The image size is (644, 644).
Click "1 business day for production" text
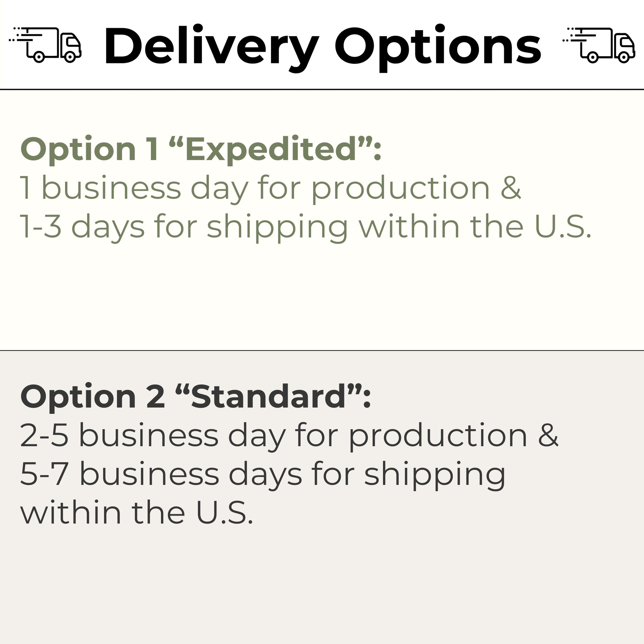click(x=255, y=188)
